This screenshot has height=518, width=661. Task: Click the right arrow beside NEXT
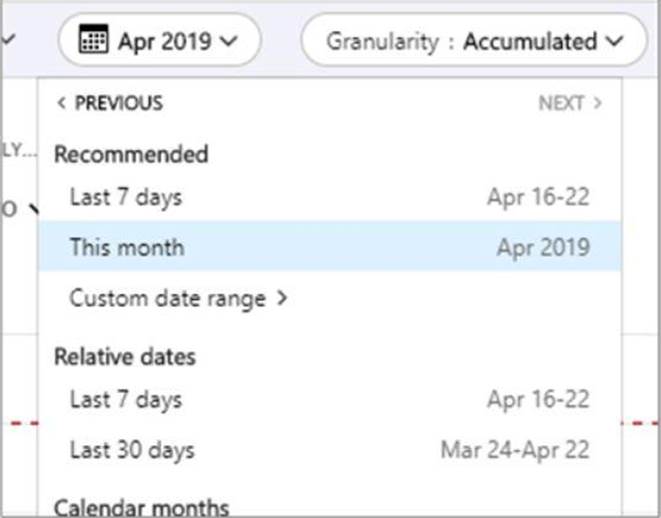point(598,103)
